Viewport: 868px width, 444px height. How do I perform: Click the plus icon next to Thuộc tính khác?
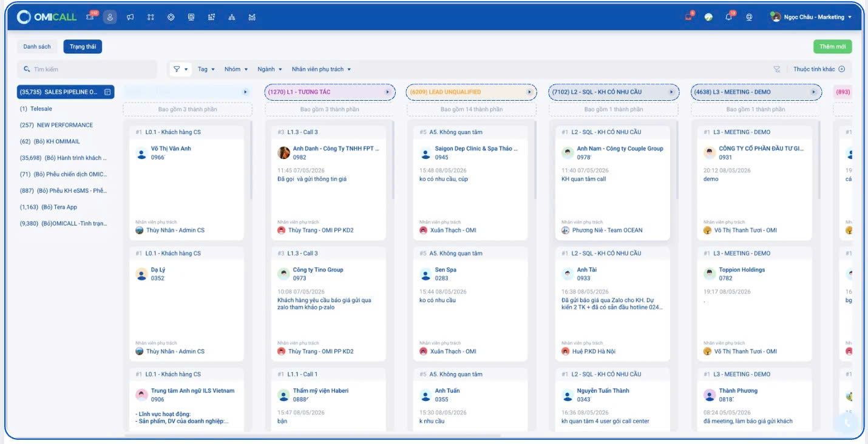(x=842, y=69)
